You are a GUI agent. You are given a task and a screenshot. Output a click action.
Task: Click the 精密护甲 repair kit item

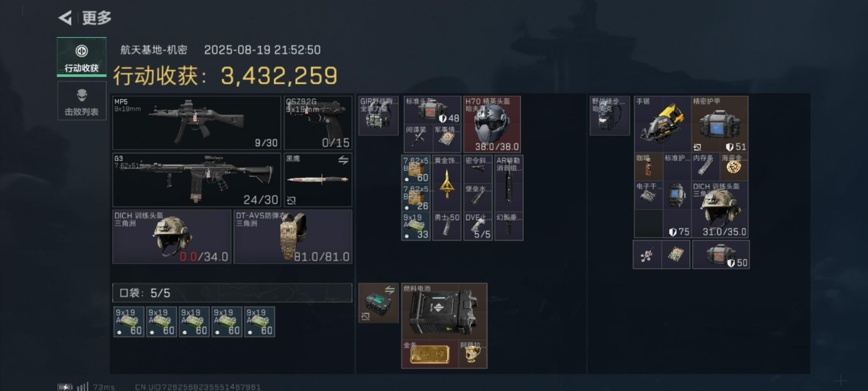click(720, 124)
